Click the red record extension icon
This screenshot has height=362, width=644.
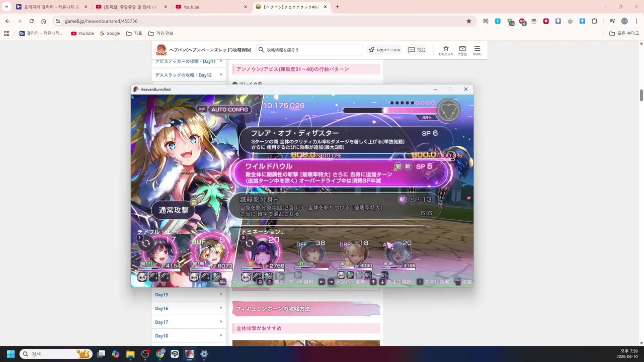point(546,21)
